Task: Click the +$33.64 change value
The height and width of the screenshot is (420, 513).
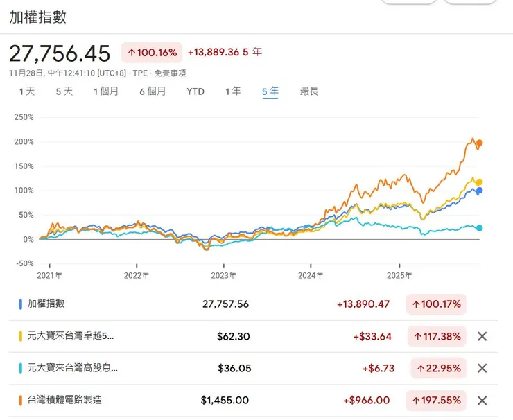Action: click(372, 336)
